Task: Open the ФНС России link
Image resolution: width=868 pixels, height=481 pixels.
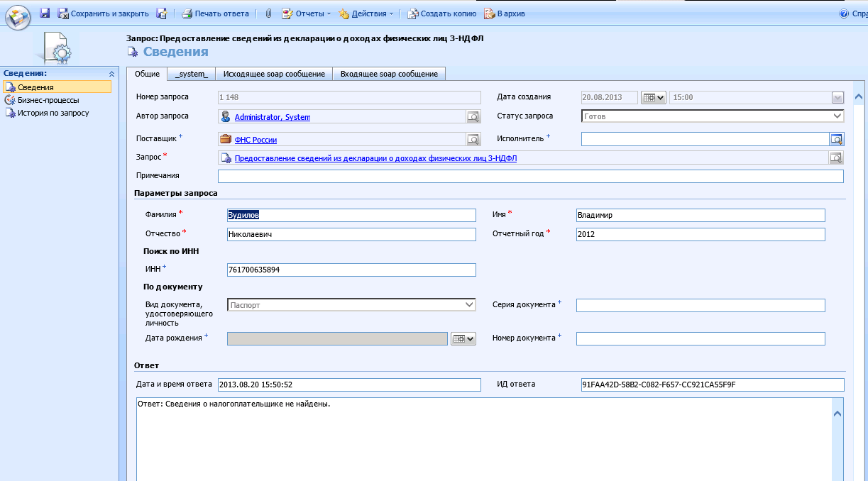Action: tap(256, 140)
